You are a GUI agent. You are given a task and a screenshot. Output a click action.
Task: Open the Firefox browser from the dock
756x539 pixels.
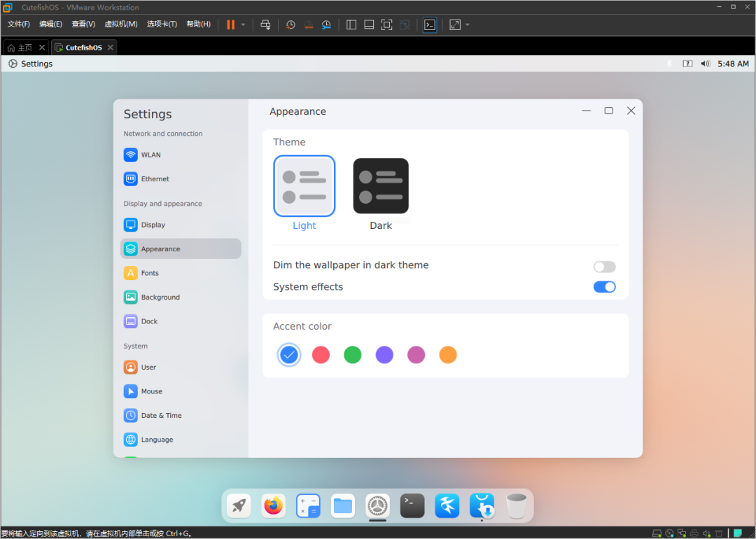coord(274,505)
